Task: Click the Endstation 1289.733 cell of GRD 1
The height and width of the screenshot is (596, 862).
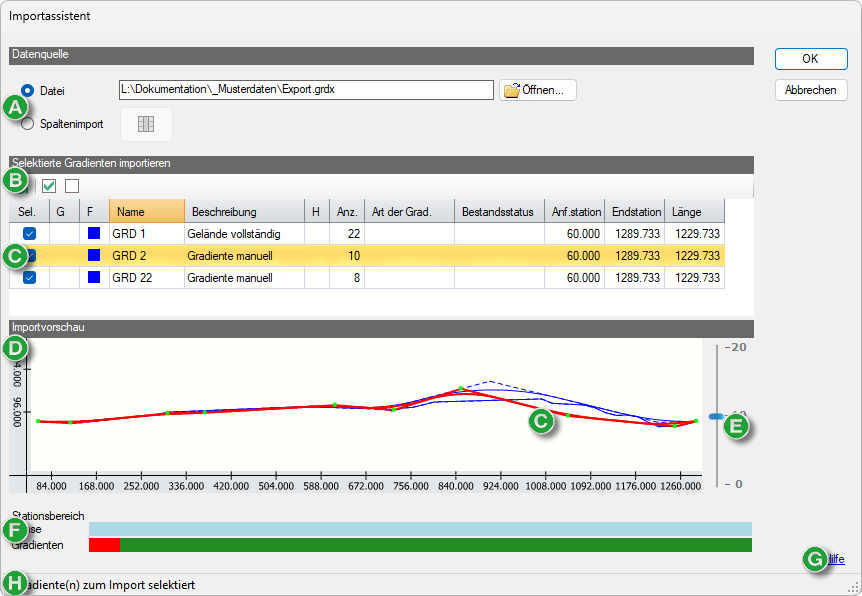Action: click(634, 234)
